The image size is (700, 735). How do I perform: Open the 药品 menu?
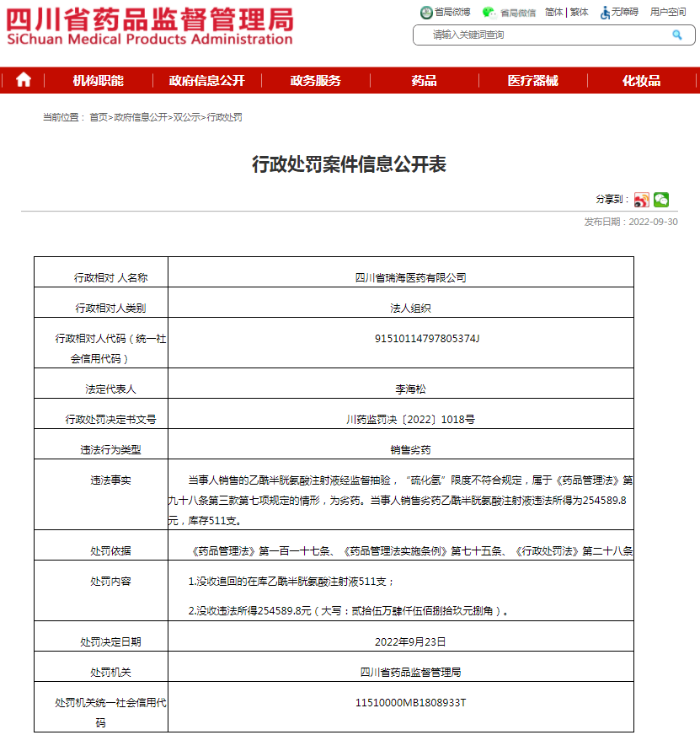coord(424,81)
